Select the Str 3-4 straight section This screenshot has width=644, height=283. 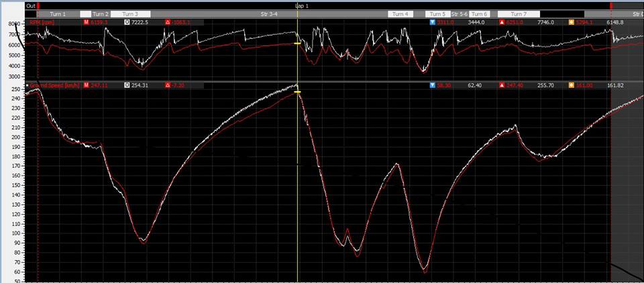273,13
